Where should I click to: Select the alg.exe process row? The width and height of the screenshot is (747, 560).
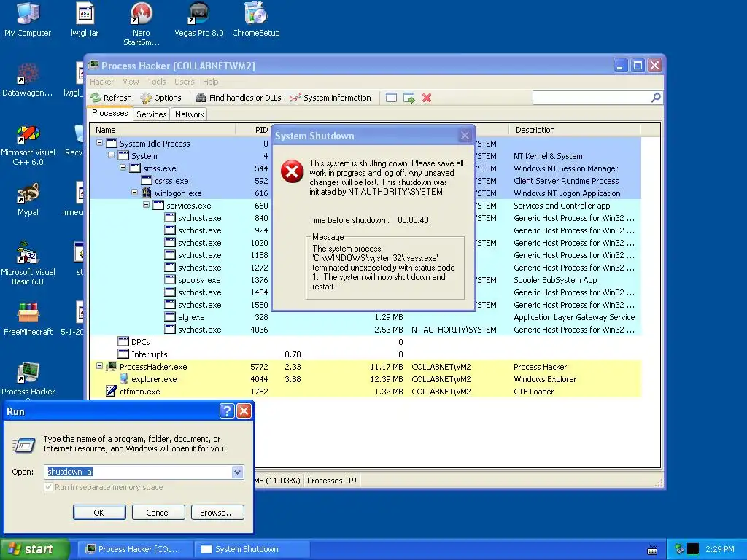(365, 317)
